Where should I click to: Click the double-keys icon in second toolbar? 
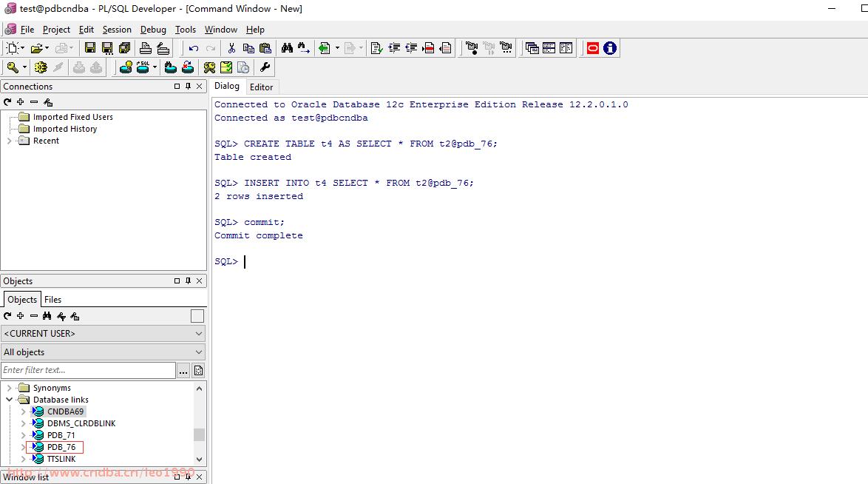tap(209, 67)
